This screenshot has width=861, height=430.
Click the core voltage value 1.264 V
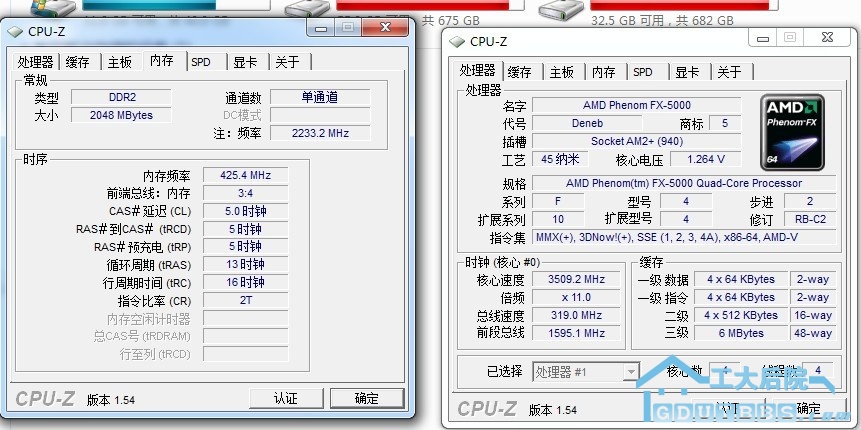coord(706,159)
